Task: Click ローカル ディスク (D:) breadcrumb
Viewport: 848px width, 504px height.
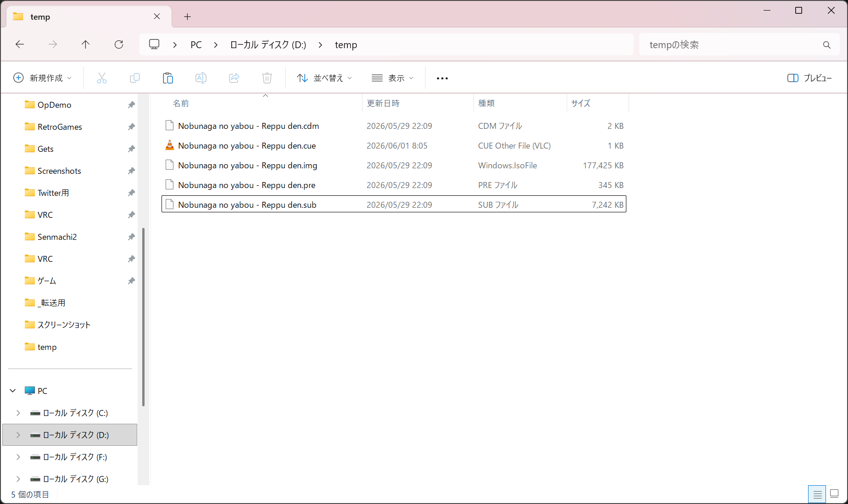Action: (268, 45)
